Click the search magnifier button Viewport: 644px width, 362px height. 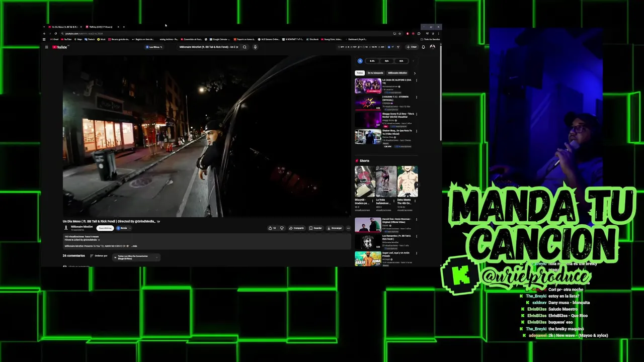pos(245,47)
